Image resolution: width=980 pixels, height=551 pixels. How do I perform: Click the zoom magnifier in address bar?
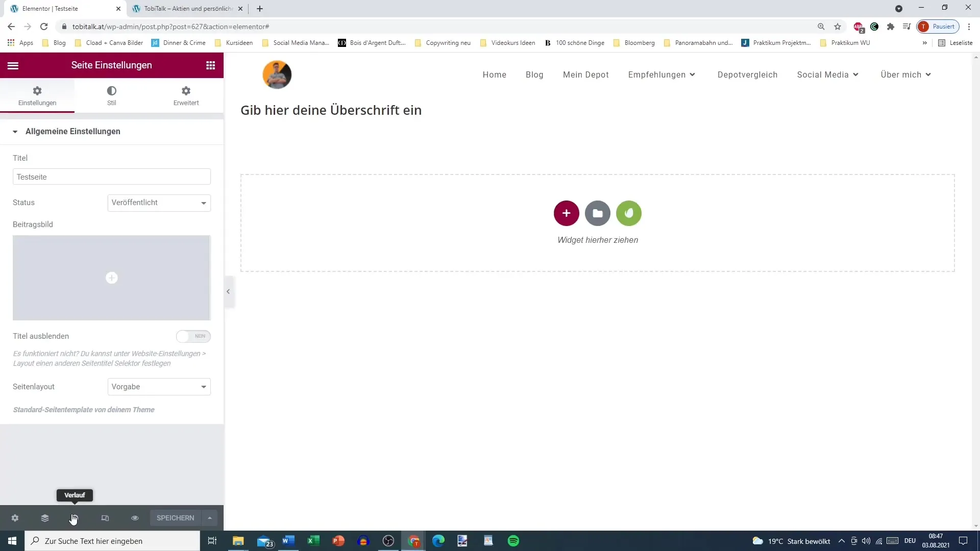coord(821,27)
